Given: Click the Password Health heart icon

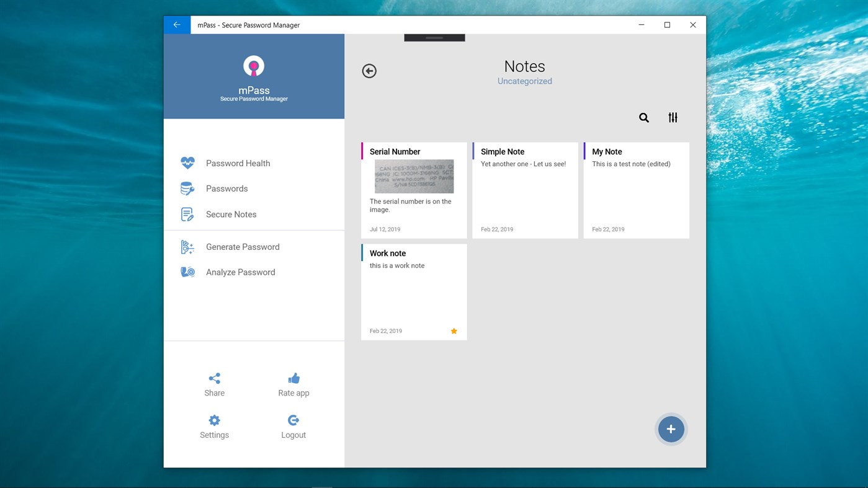Looking at the screenshot, I should tap(187, 163).
